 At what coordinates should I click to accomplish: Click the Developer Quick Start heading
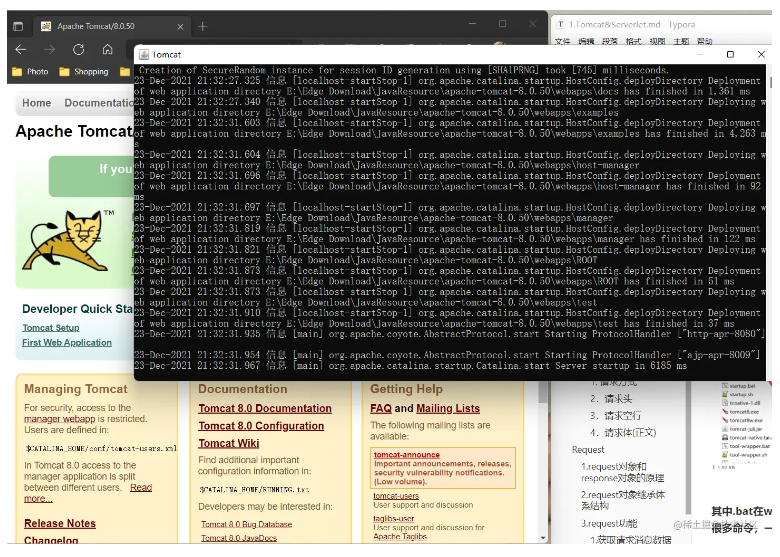pyautogui.click(x=78, y=309)
